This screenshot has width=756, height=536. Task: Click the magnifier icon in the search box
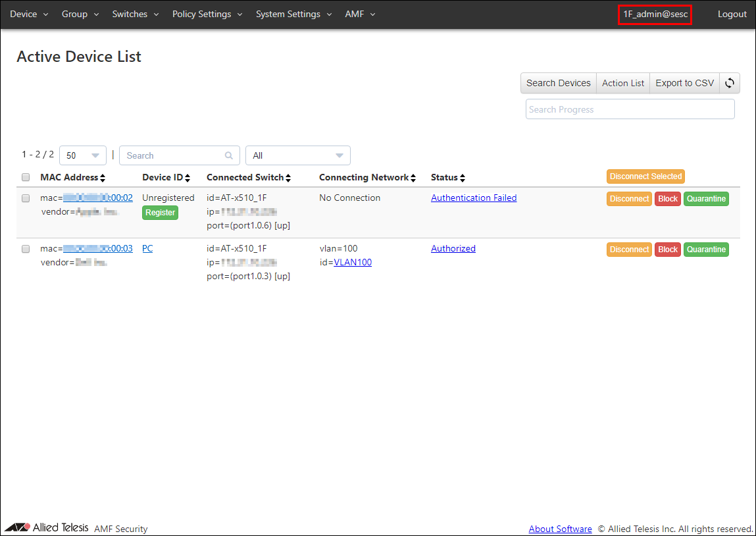[229, 155]
